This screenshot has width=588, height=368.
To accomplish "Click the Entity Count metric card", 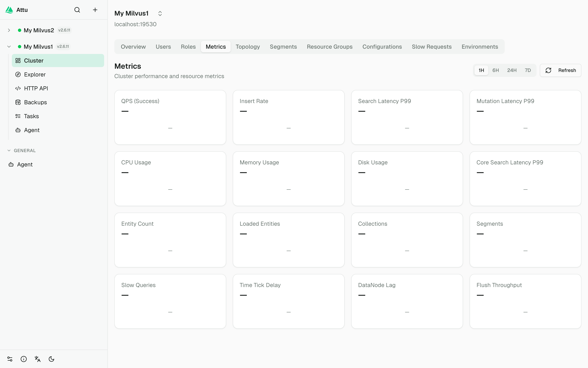I will click(170, 240).
